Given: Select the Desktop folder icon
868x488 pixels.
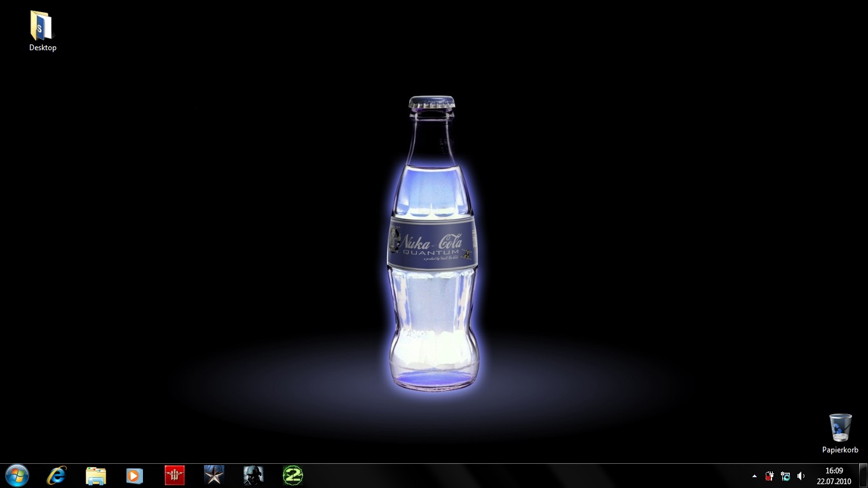Looking at the screenshot, I should coord(43,30).
